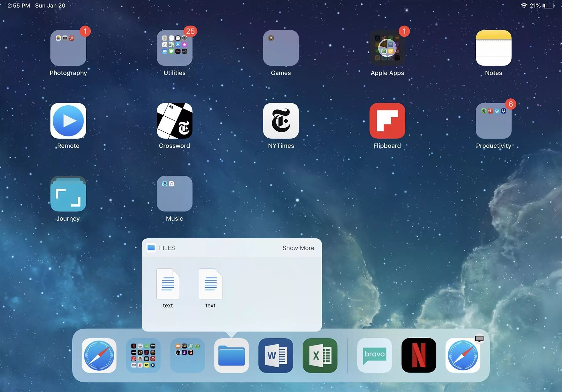The width and height of the screenshot is (562, 392).
Task: Tap the Wi-Fi status icon
Action: (x=524, y=6)
